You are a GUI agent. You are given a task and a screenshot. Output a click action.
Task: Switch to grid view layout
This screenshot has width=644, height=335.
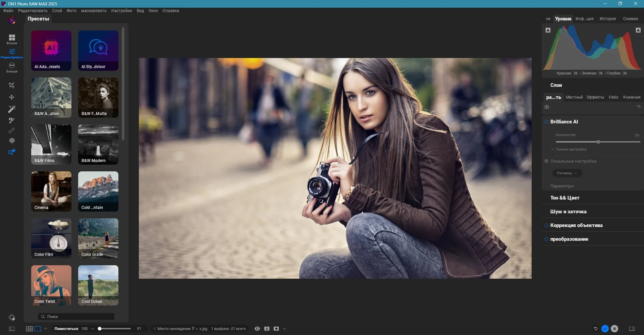(x=30, y=329)
